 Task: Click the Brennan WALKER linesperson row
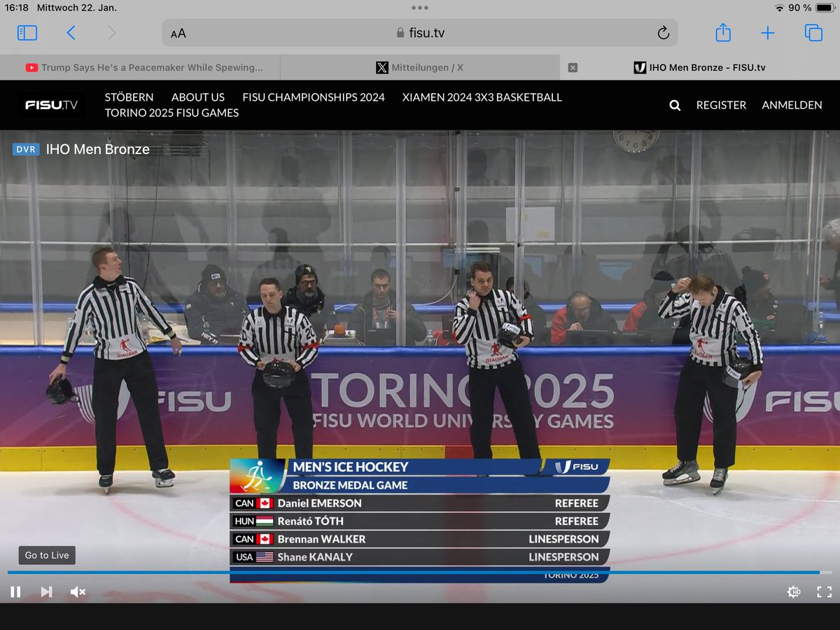pos(419,539)
